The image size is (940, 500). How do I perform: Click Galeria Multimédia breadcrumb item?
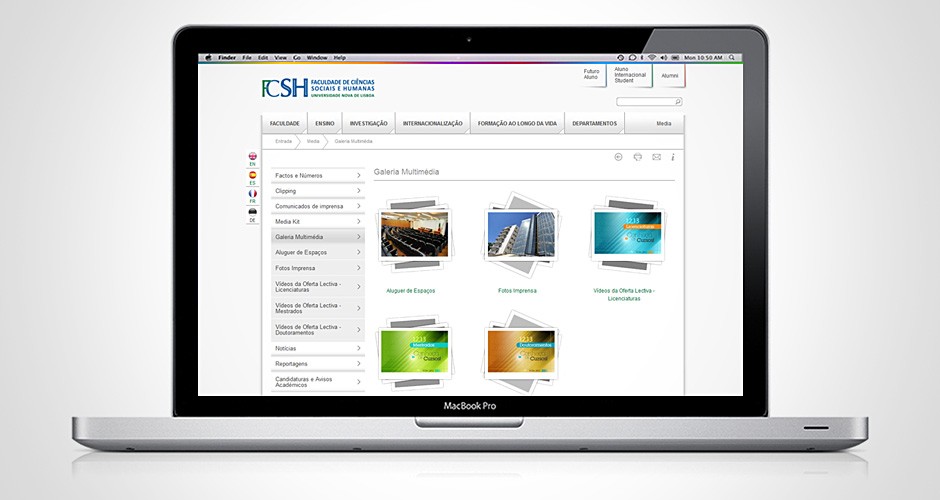(x=353, y=141)
